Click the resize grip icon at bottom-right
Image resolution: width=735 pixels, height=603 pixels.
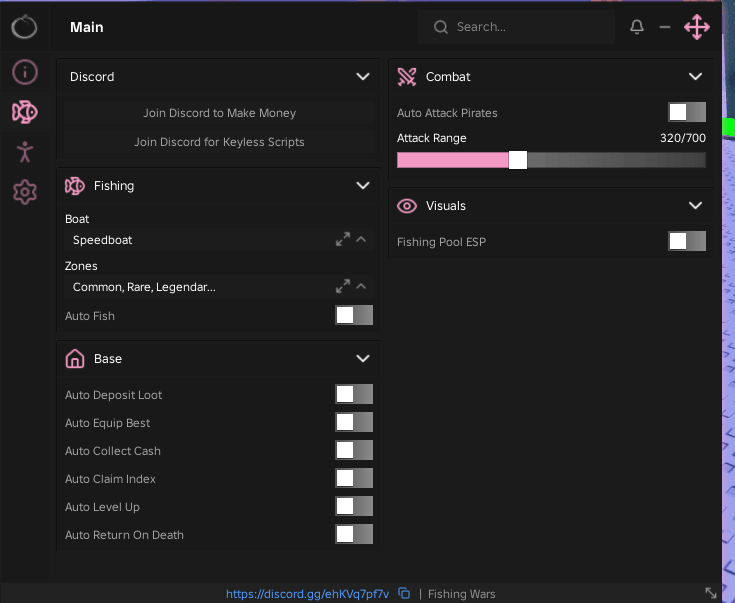(711, 593)
